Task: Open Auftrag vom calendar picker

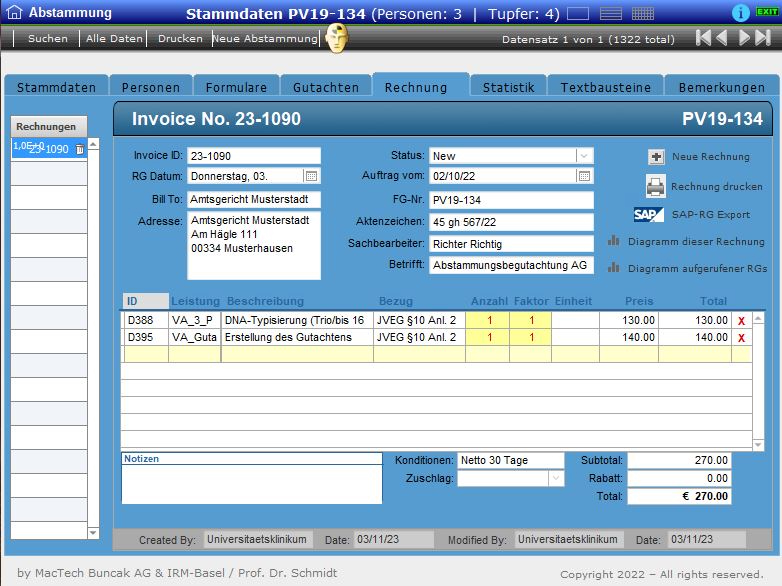Action: coord(584,176)
